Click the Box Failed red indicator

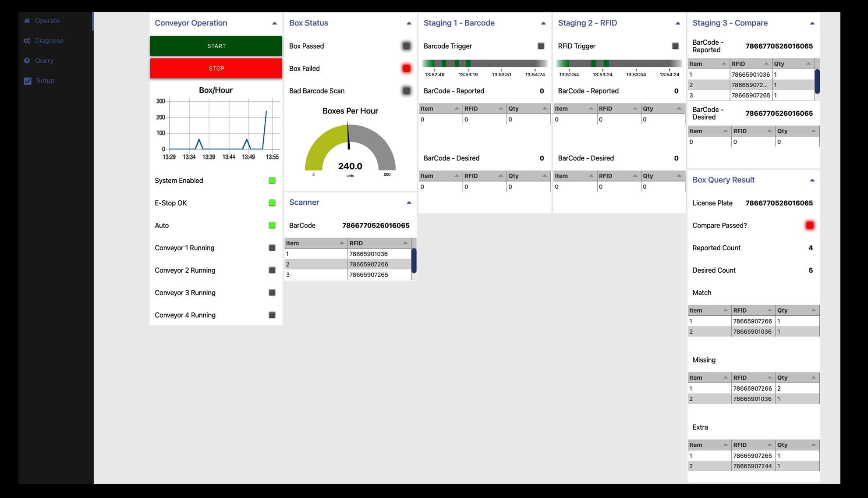click(406, 68)
